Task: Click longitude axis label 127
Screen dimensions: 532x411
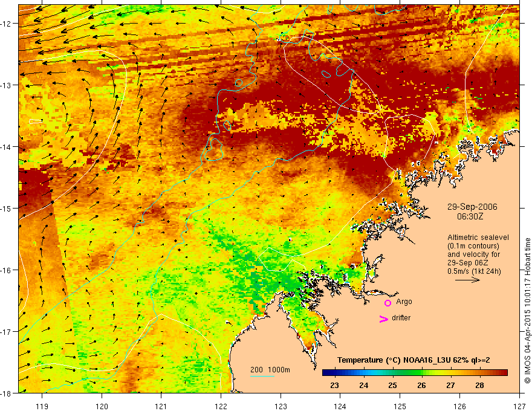Action: (519, 406)
